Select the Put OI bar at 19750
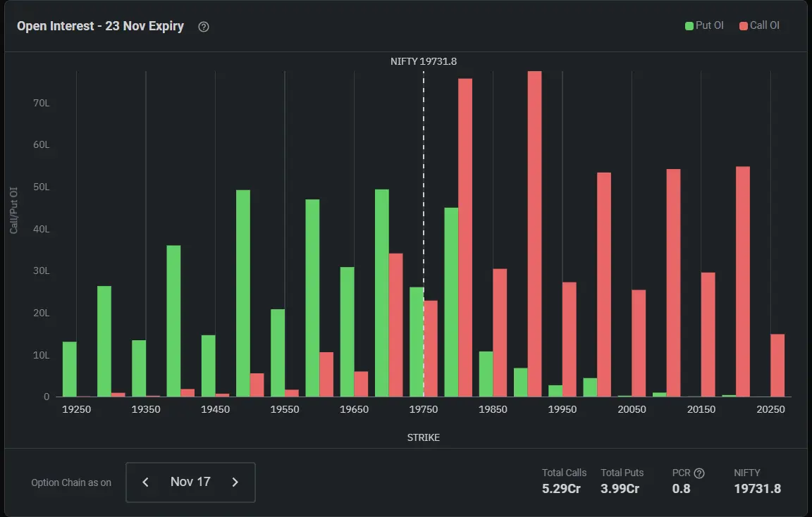The height and width of the screenshot is (517, 812). 417,342
